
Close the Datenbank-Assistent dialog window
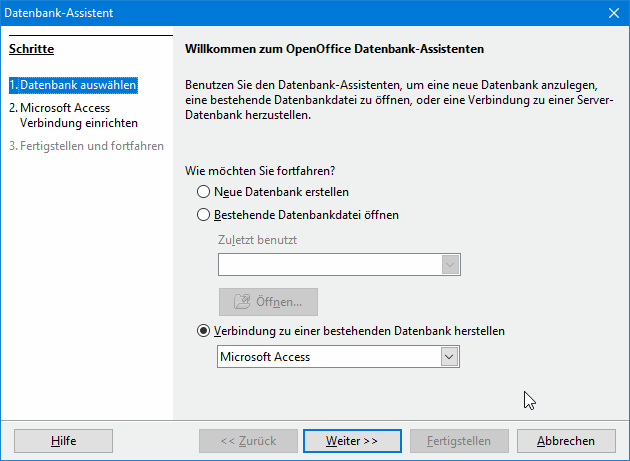(x=614, y=13)
